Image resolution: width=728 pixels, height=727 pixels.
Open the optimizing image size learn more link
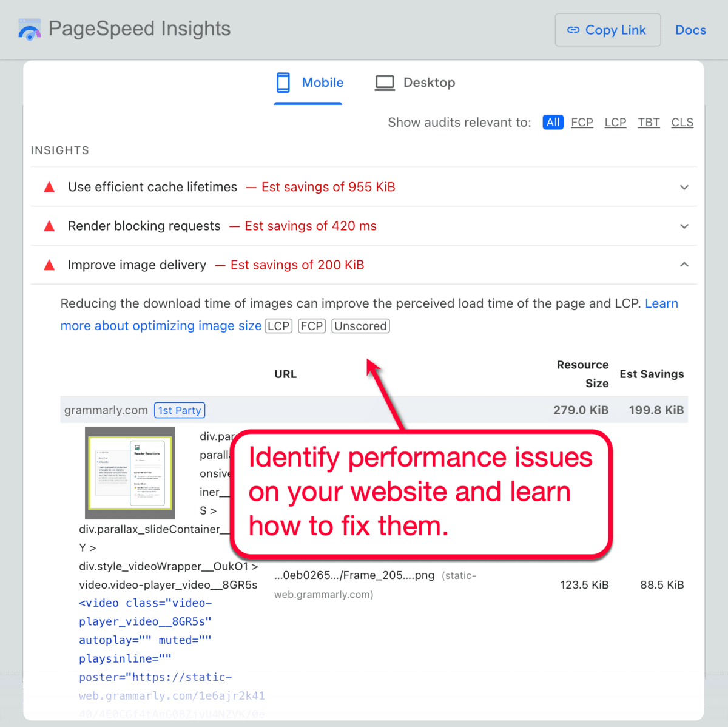161,326
